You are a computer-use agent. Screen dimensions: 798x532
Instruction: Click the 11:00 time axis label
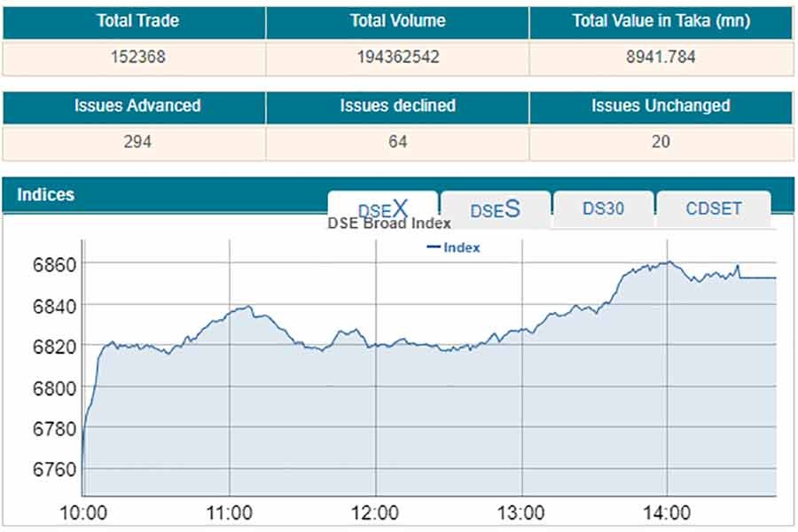(x=230, y=512)
